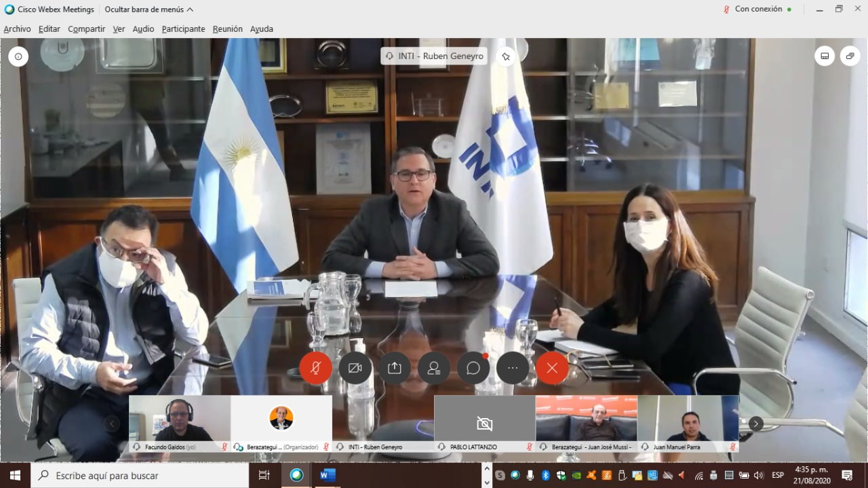Open the Ayuda menu
868x488 pixels.
coord(262,29)
